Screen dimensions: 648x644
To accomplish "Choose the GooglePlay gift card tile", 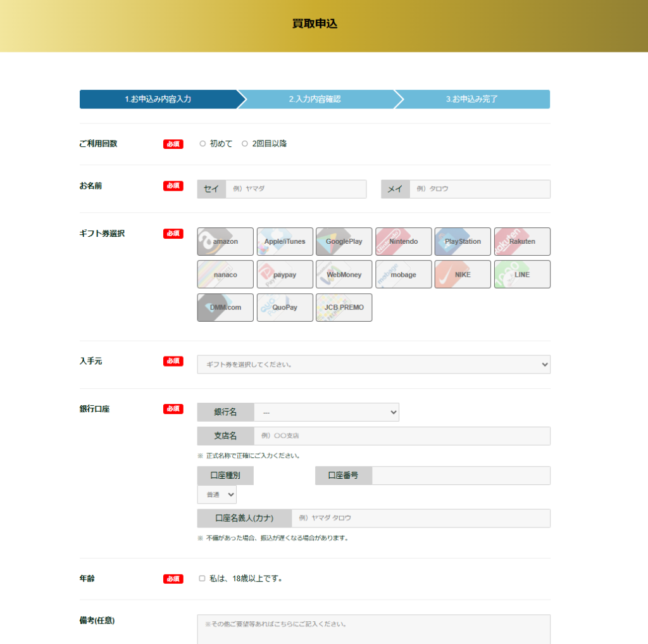I will point(344,241).
